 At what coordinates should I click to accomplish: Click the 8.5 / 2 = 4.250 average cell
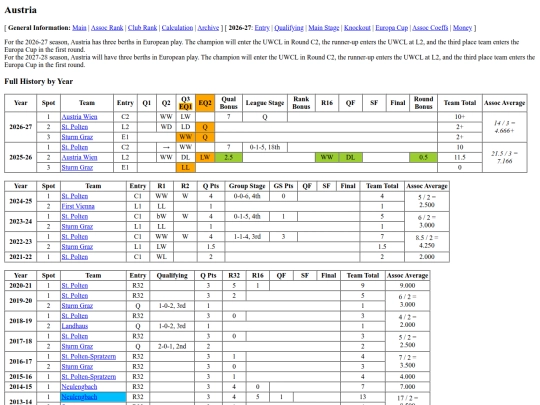pyautogui.click(x=427, y=242)
